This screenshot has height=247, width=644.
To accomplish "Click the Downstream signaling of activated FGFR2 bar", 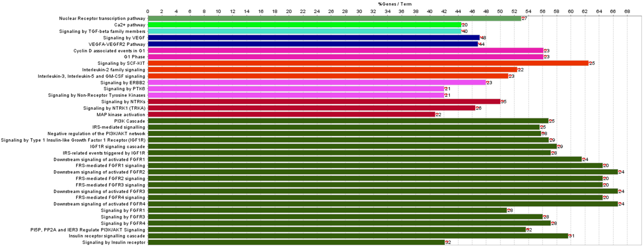I will [383, 172].
